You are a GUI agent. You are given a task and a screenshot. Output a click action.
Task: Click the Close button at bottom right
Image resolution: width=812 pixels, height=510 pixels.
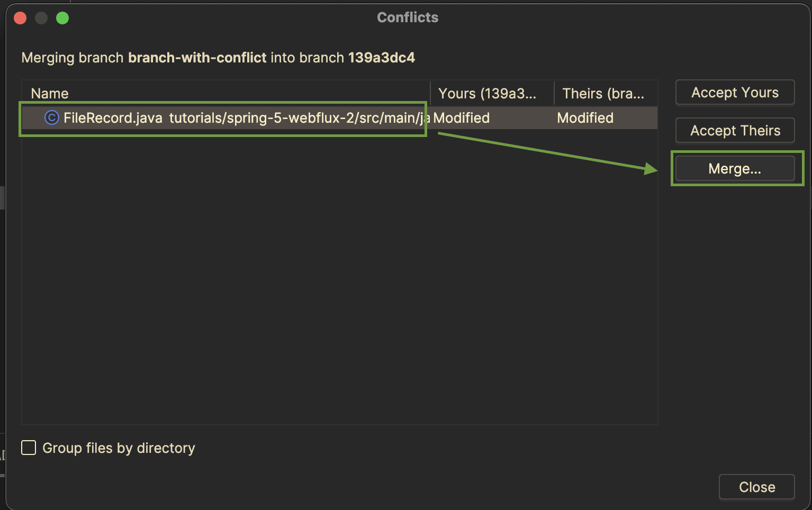tap(756, 487)
